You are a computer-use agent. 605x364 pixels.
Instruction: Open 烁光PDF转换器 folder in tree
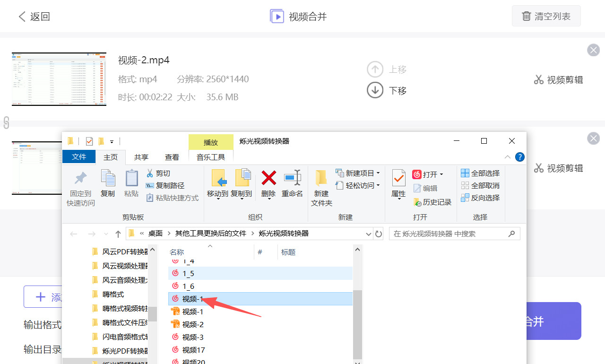[120, 351]
